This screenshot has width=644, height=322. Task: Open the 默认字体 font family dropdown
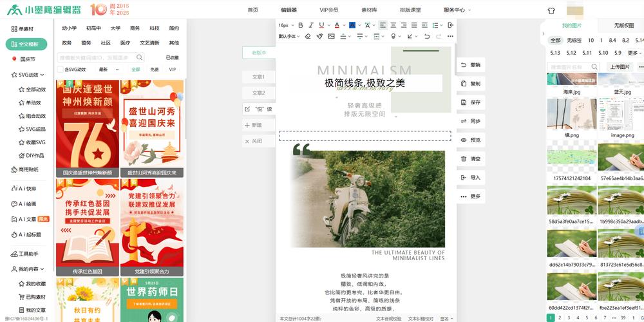click(x=289, y=37)
